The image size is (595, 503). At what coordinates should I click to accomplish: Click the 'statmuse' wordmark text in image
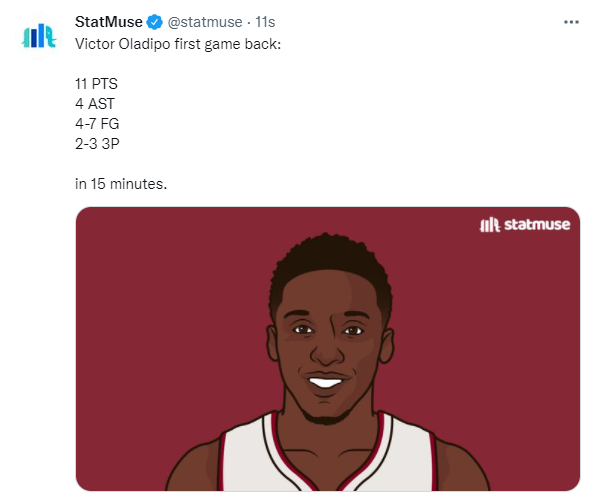click(x=537, y=225)
